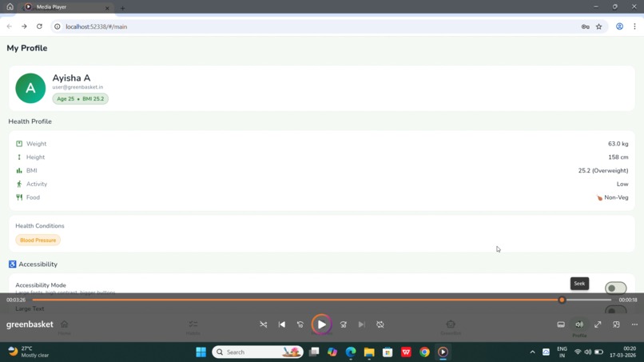
Task: Click the played portion of the seek bar
Action: (x=296, y=300)
